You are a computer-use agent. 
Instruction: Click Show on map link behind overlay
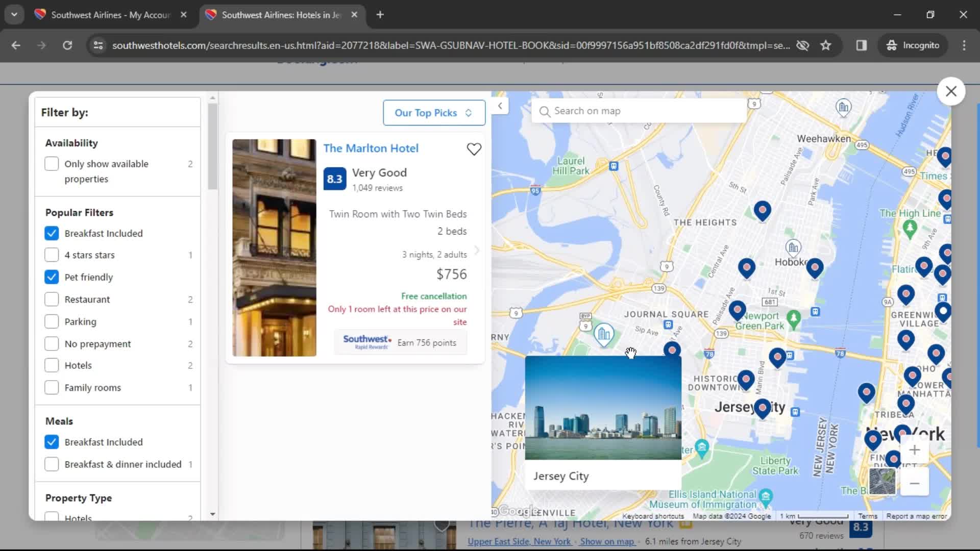(x=607, y=541)
